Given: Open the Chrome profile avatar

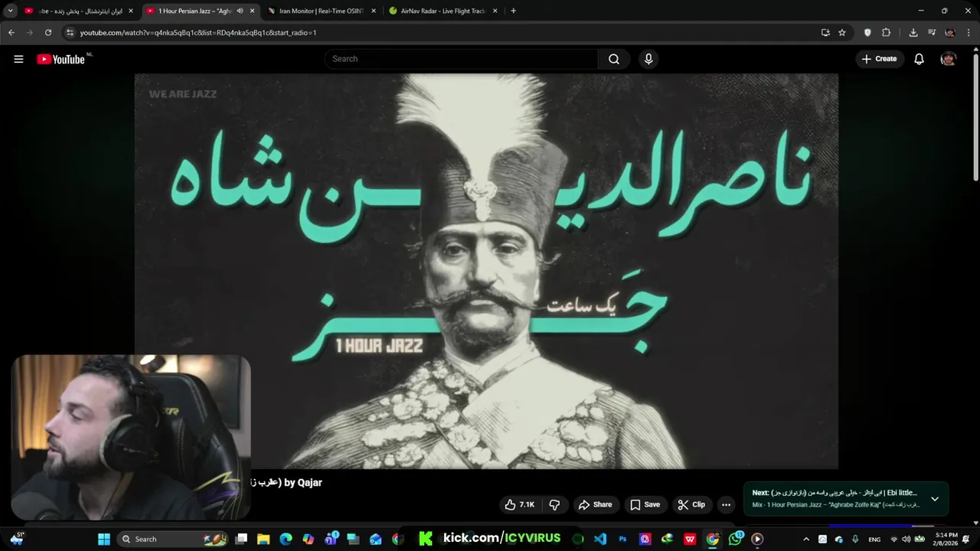Looking at the screenshot, I should [950, 32].
